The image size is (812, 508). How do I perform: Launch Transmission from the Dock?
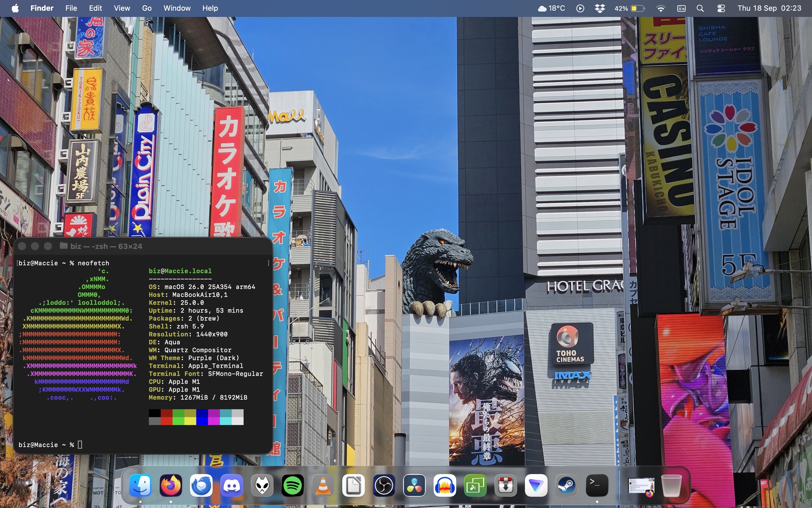(x=506, y=485)
